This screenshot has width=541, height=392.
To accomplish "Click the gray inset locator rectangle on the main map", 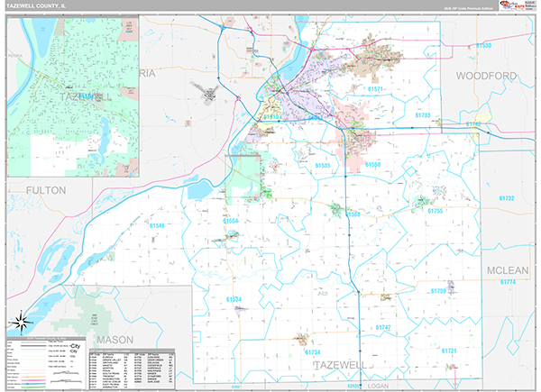I will click(243, 177).
